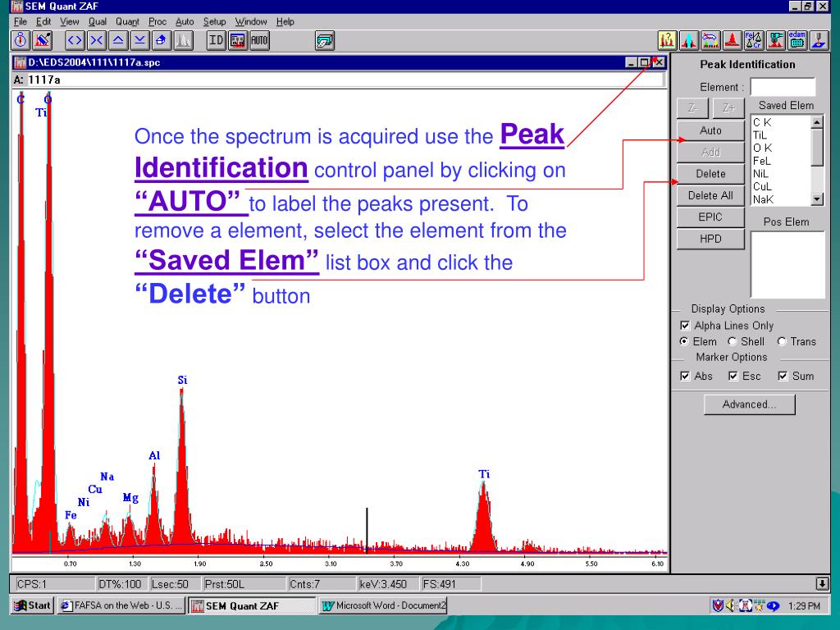Open the Quant menu
840x630 pixels.
pos(127,21)
